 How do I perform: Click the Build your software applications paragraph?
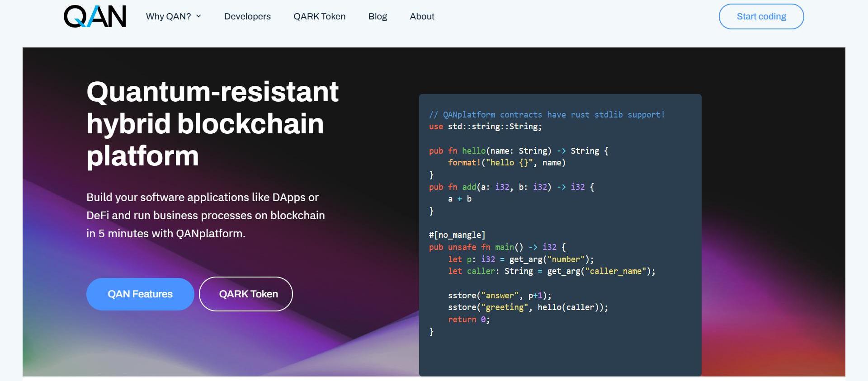[x=206, y=216]
